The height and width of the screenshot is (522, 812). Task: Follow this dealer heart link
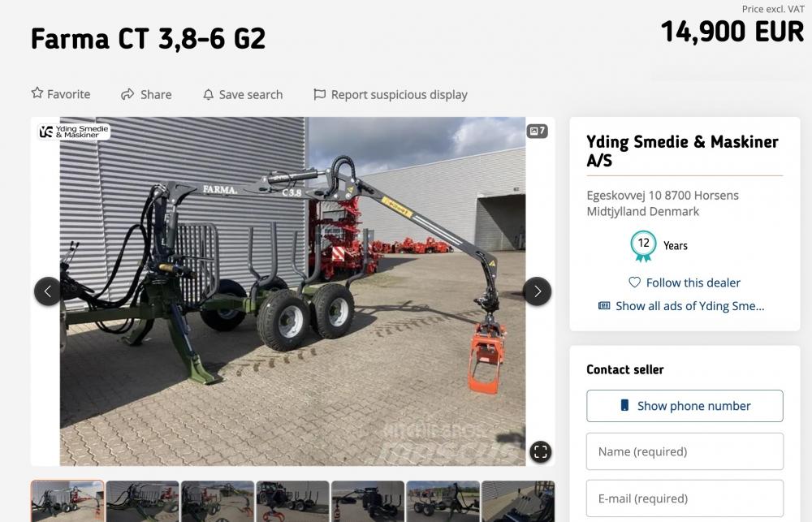click(685, 283)
